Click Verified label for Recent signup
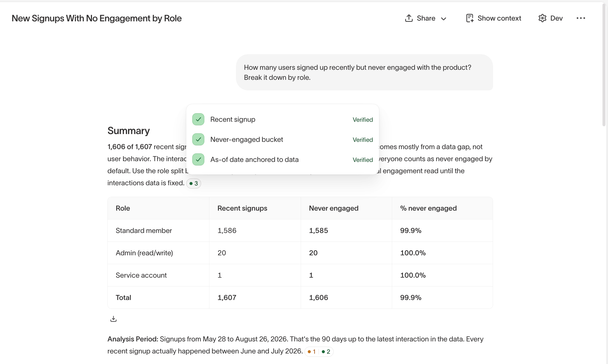Viewport: 608px width, 364px height. (x=363, y=120)
